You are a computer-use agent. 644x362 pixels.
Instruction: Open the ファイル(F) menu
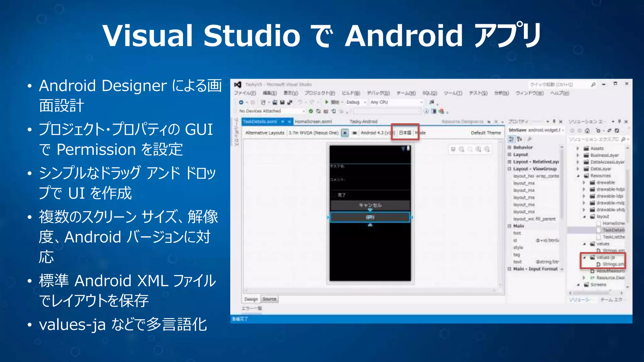click(245, 93)
